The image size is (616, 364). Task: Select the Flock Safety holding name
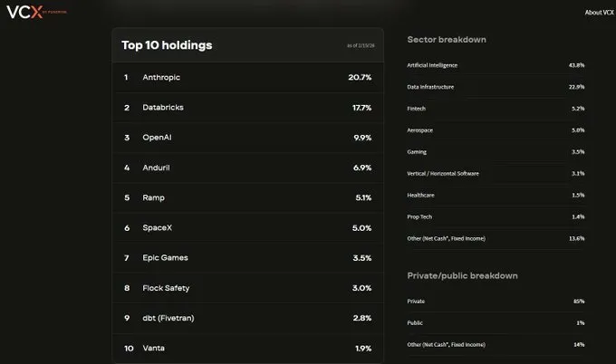click(x=166, y=288)
